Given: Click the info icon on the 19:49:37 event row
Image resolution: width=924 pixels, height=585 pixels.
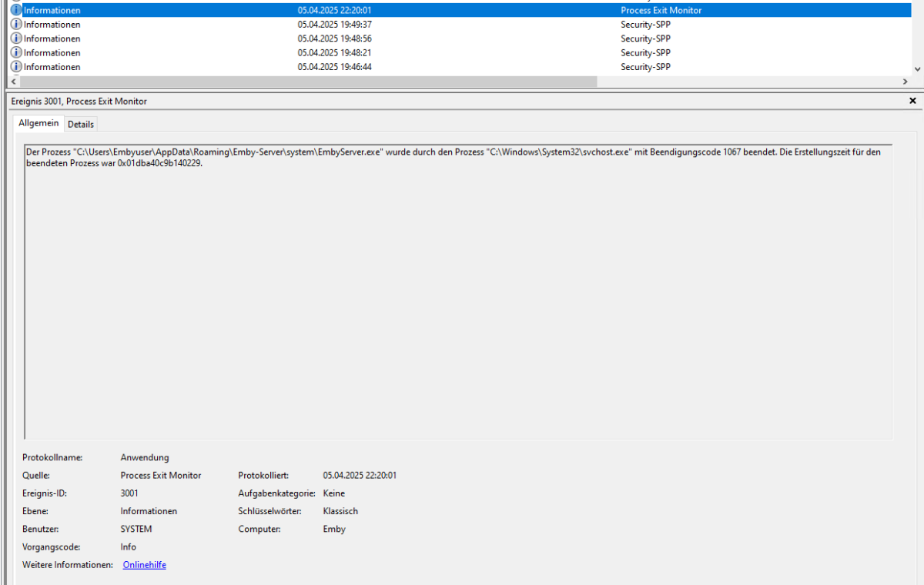Looking at the screenshot, I should pos(16,25).
